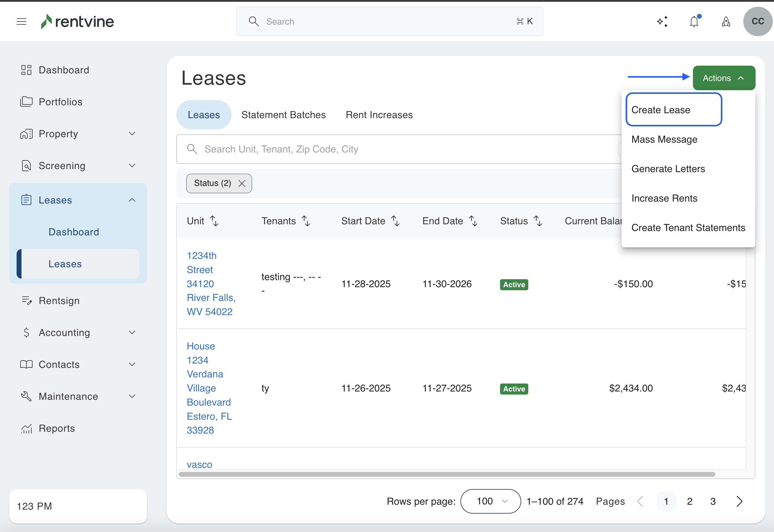The width and height of the screenshot is (774, 532).
Task: Switch to the Statement Batches tab
Action: [283, 115]
